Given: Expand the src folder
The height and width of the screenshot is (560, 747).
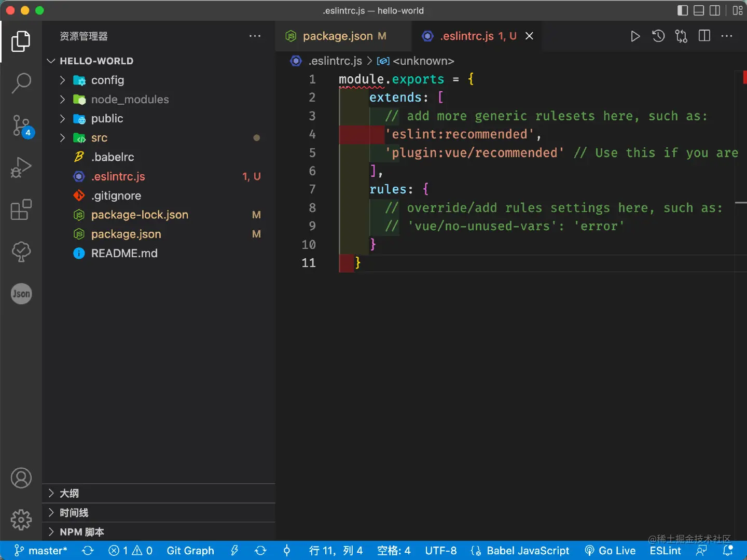Looking at the screenshot, I should point(158,137).
